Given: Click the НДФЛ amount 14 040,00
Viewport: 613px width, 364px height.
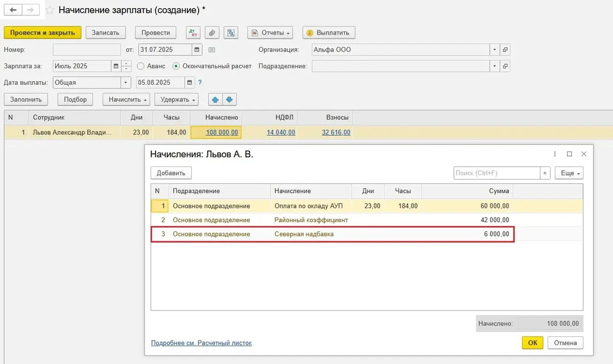Looking at the screenshot, I should (x=280, y=132).
